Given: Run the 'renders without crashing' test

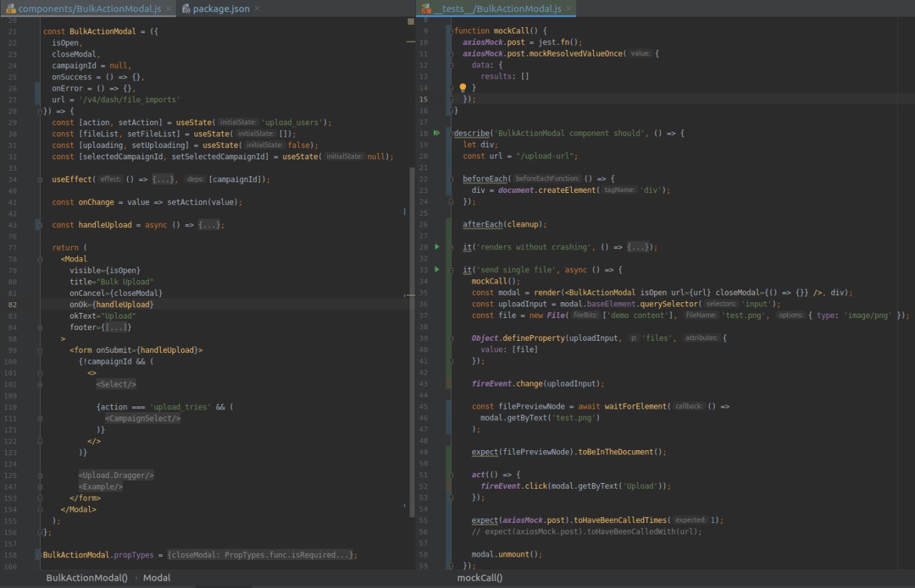Looking at the screenshot, I should click(x=436, y=246).
